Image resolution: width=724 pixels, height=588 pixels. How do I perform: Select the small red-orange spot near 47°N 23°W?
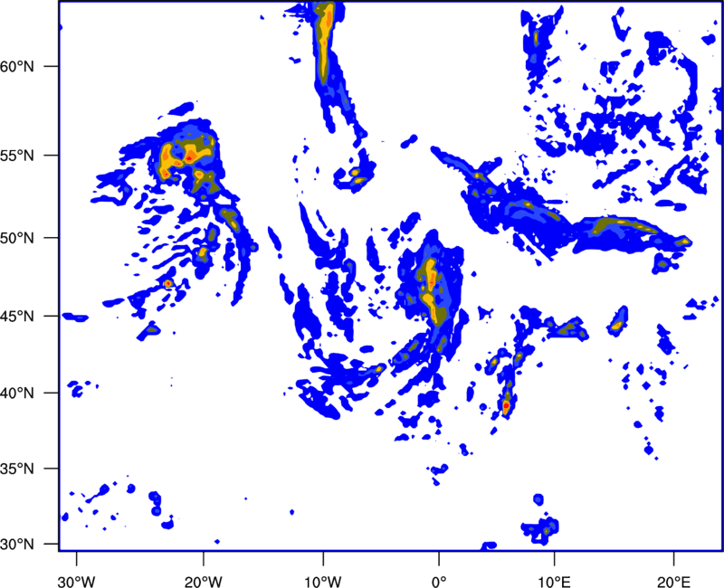click(x=167, y=283)
